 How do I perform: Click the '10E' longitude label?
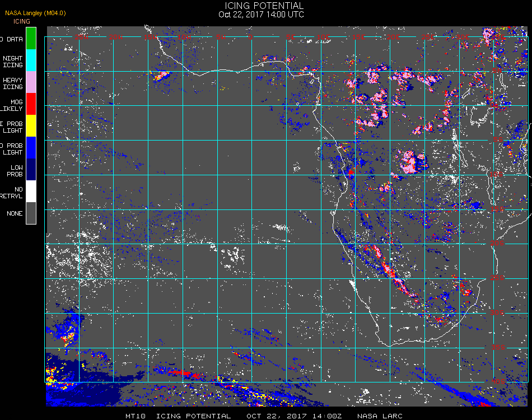323,37
